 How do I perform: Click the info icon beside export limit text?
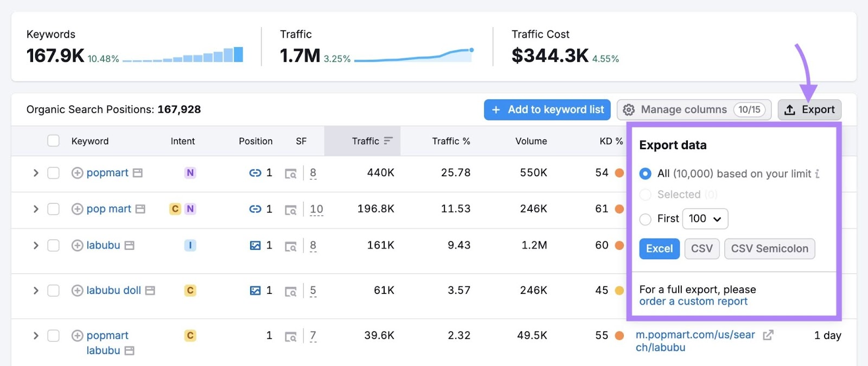click(x=818, y=174)
